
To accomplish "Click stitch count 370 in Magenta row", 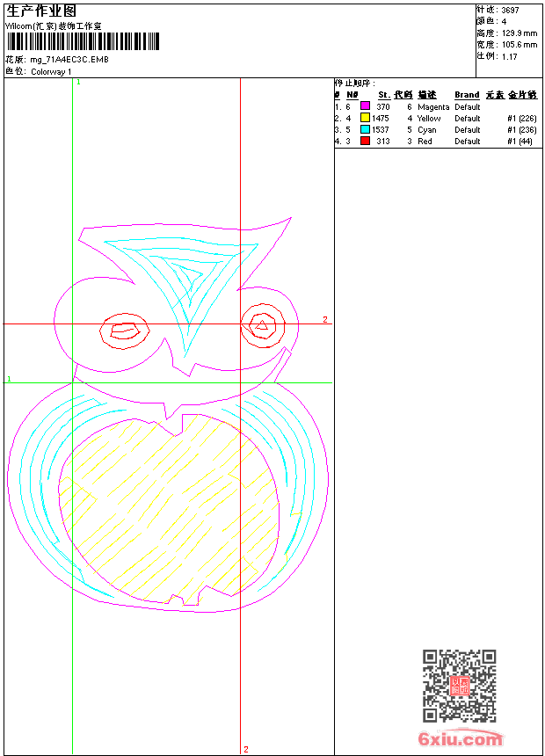I will pyautogui.click(x=383, y=107).
